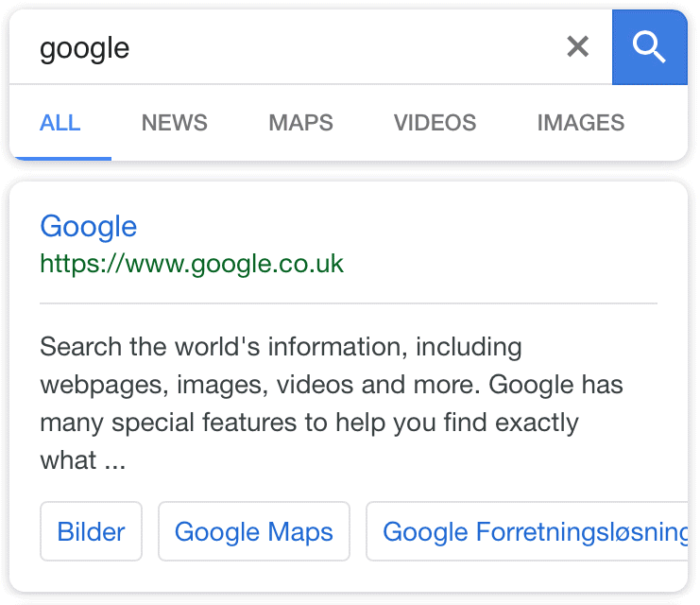Show the IMAGES results tab
The height and width of the screenshot is (605, 700).
pos(580,123)
